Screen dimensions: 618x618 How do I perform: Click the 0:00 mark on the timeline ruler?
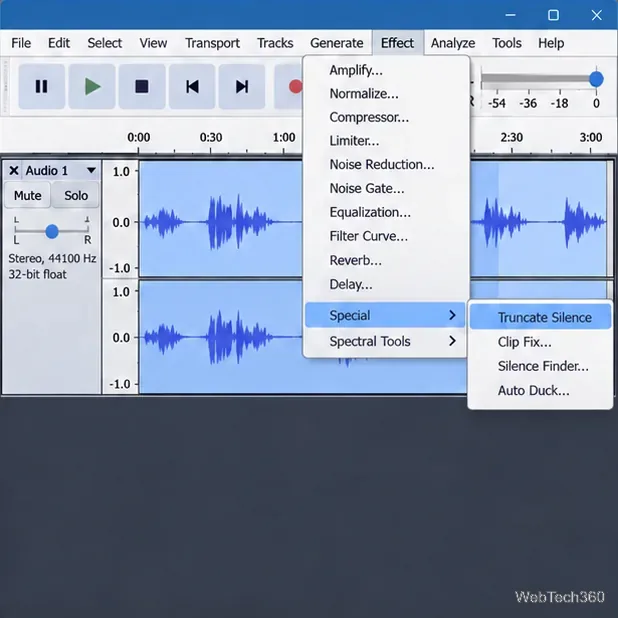138,138
